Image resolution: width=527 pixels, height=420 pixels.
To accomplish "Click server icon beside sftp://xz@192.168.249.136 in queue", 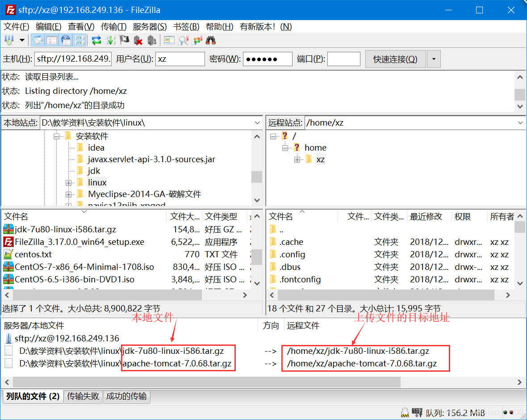I will coord(9,338).
